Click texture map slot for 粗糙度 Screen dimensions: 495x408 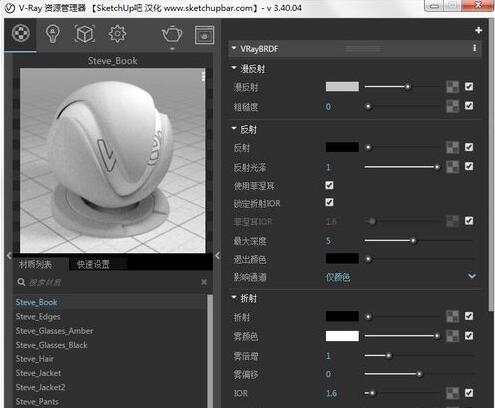452,106
